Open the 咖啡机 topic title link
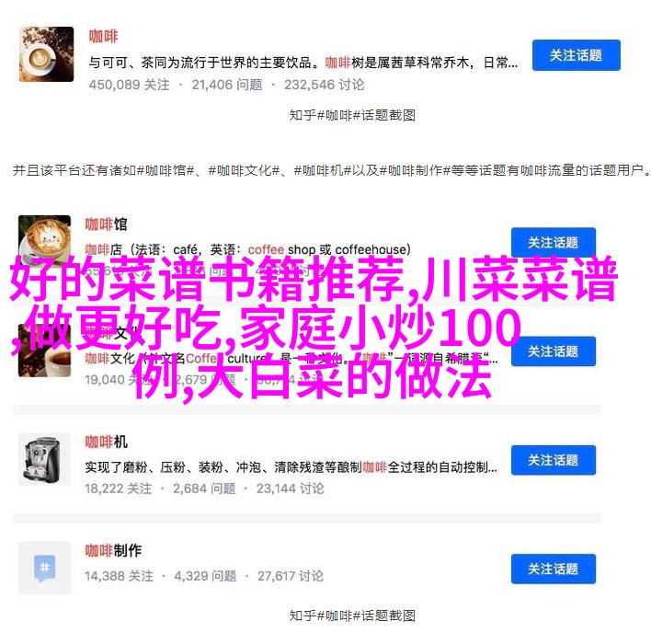Screen dimensions: 651x644 [x=107, y=442]
